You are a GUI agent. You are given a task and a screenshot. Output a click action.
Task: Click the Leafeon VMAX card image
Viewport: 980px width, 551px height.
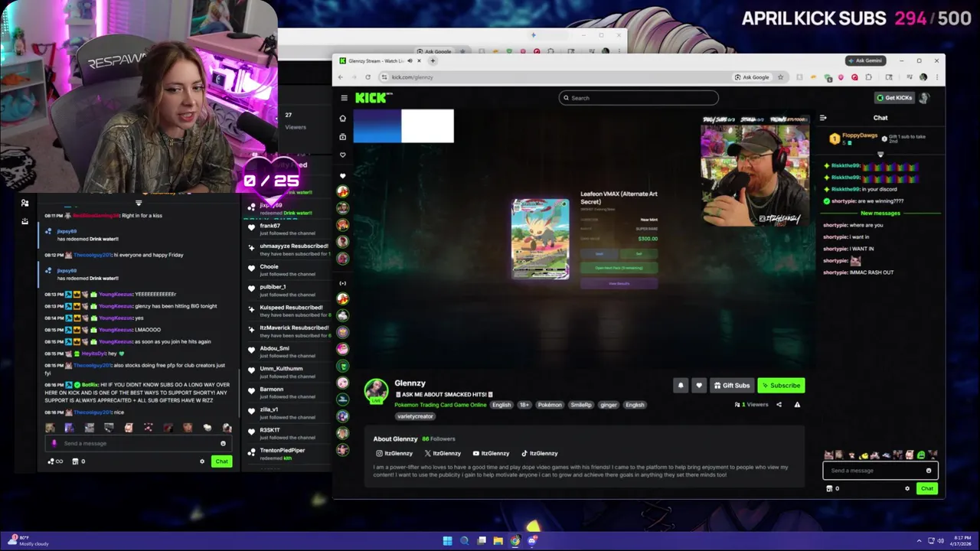tap(541, 240)
